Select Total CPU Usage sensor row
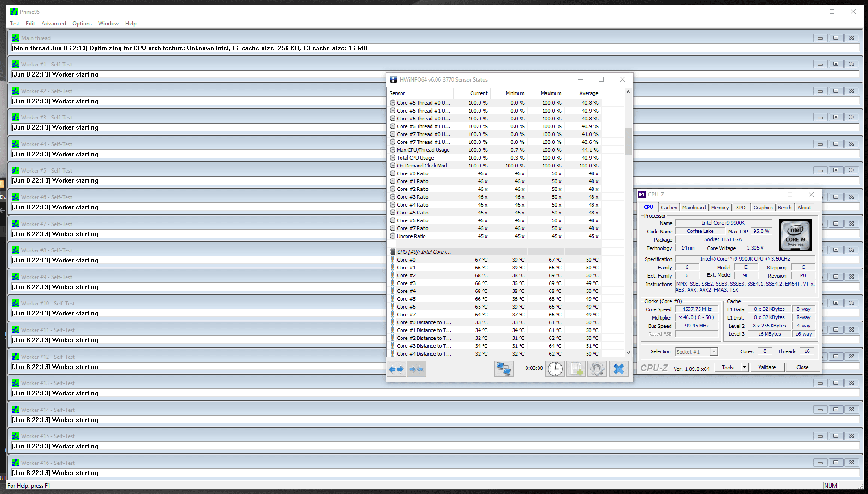868x494 pixels. (494, 158)
